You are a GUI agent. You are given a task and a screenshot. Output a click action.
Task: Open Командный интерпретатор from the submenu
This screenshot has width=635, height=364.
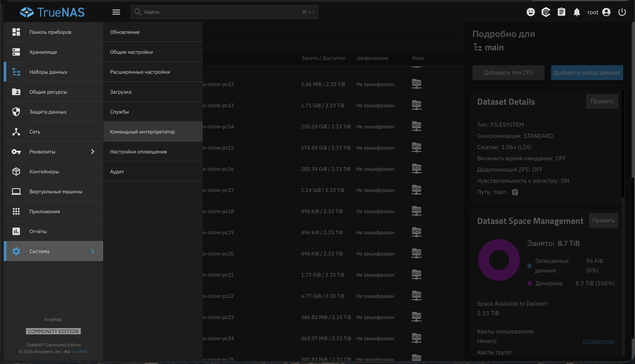[142, 131]
